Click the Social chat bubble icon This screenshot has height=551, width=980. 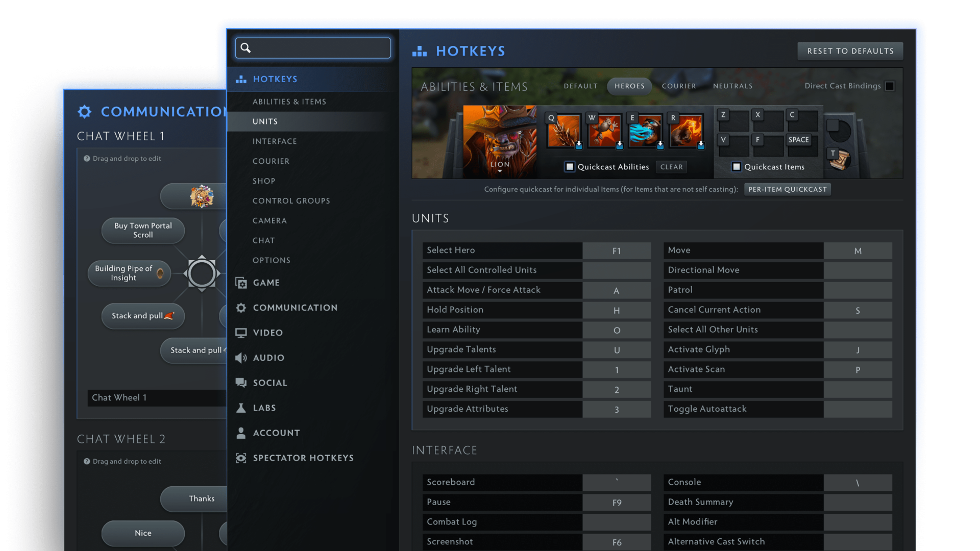click(241, 383)
